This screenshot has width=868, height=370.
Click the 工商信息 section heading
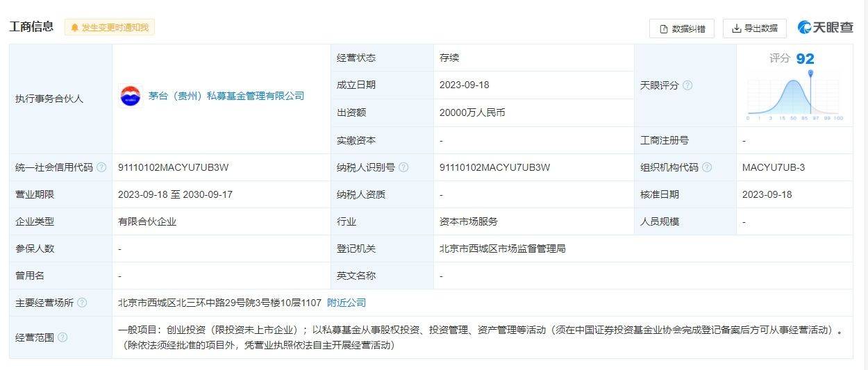coord(31,27)
